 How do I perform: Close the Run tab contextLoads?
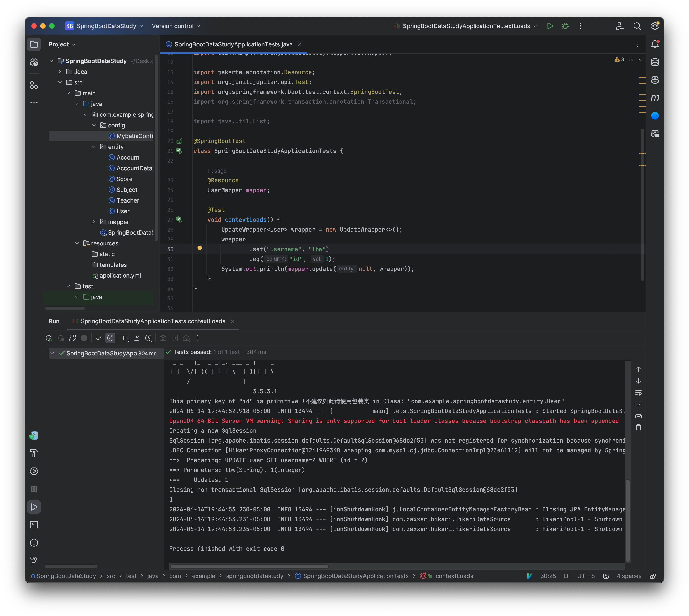point(232,322)
